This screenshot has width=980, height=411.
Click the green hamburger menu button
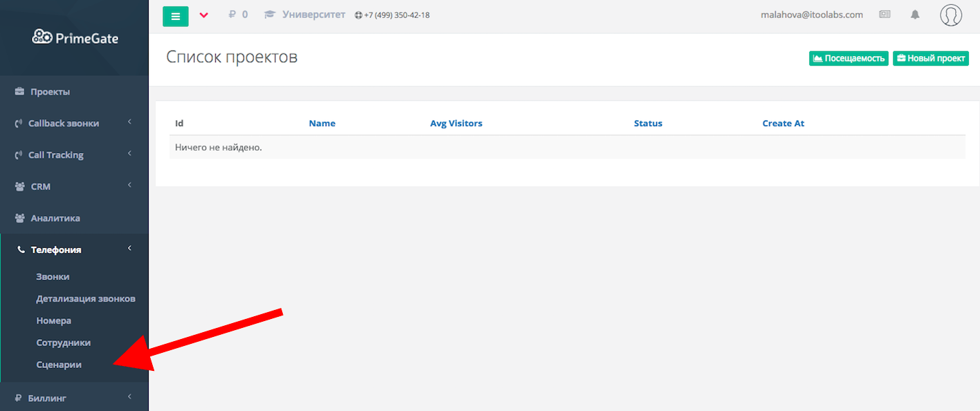point(175,15)
